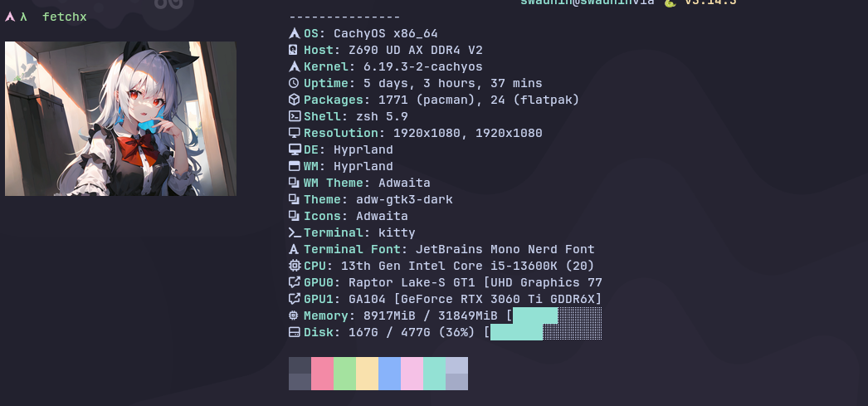Click the 'Packages' label

(x=334, y=100)
